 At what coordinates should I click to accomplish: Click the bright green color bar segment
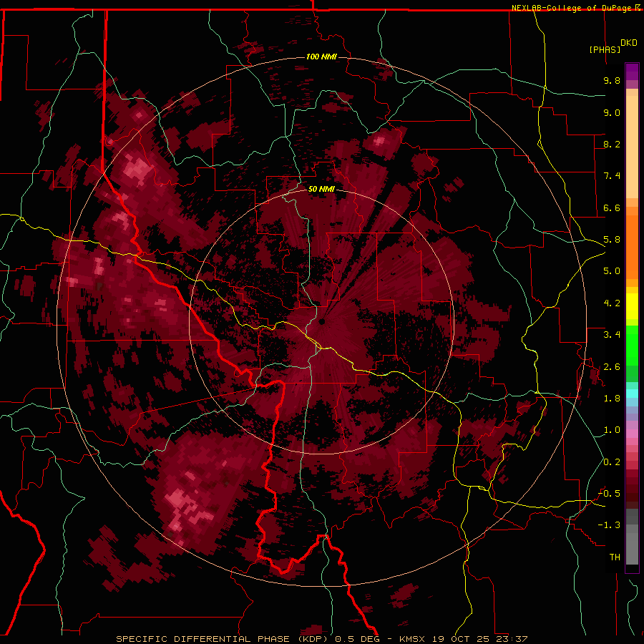[632, 345]
